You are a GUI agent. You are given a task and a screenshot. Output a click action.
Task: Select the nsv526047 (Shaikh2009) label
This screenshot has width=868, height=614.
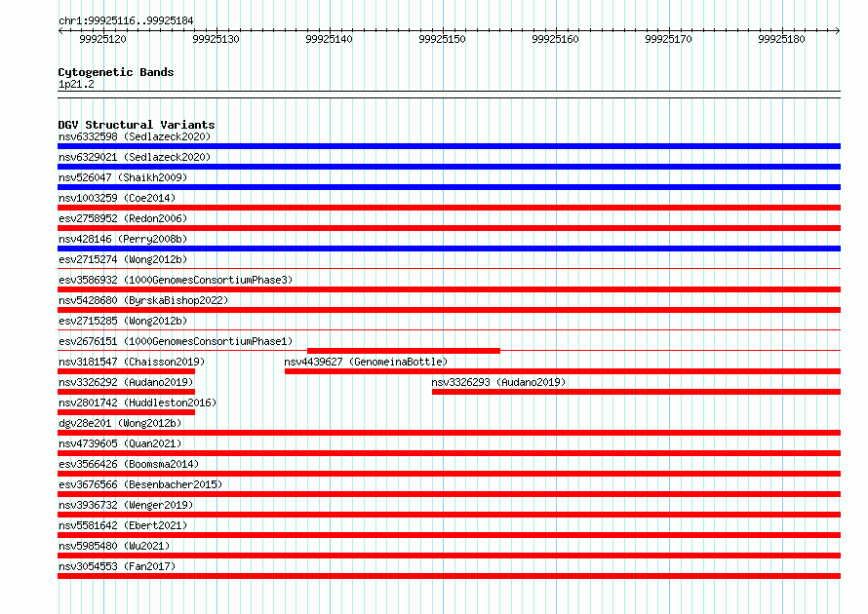(x=123, y=177)
